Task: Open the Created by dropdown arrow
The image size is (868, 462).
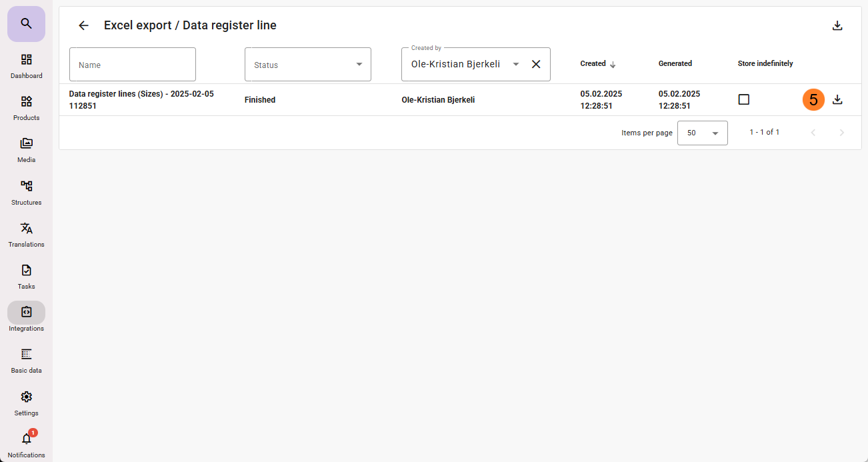Action: pos(515,64)
